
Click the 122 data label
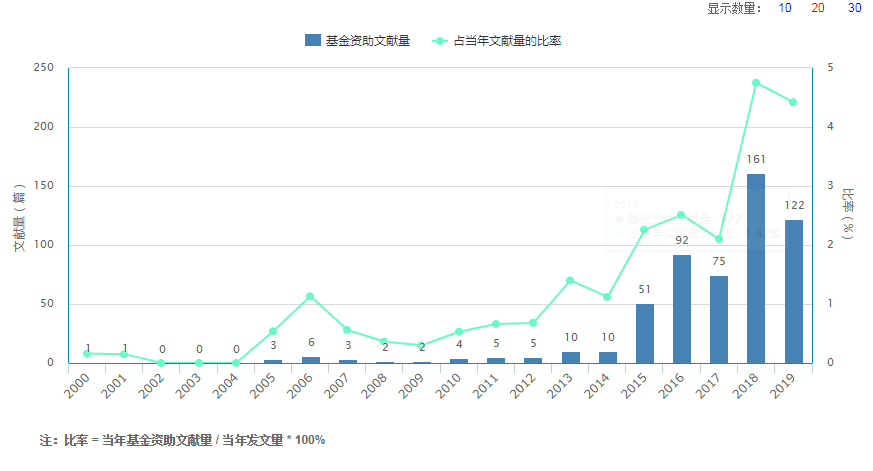794,205
